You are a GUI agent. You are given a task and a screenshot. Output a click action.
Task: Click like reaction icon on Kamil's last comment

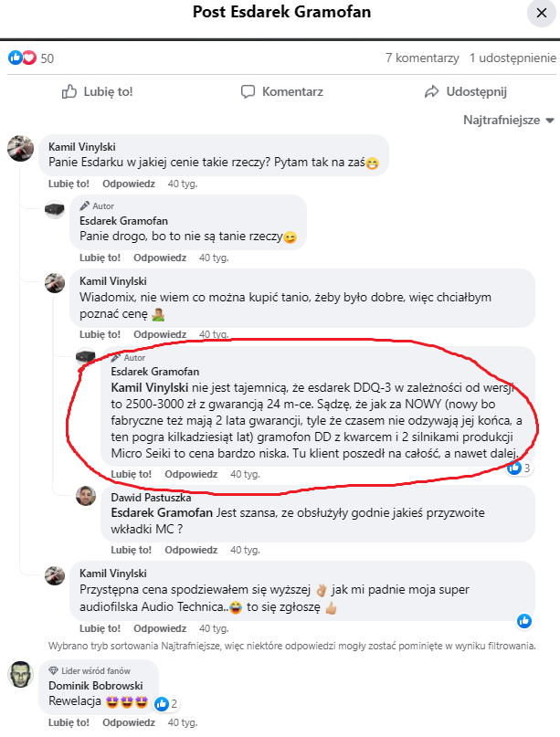(x=524, y=621)
